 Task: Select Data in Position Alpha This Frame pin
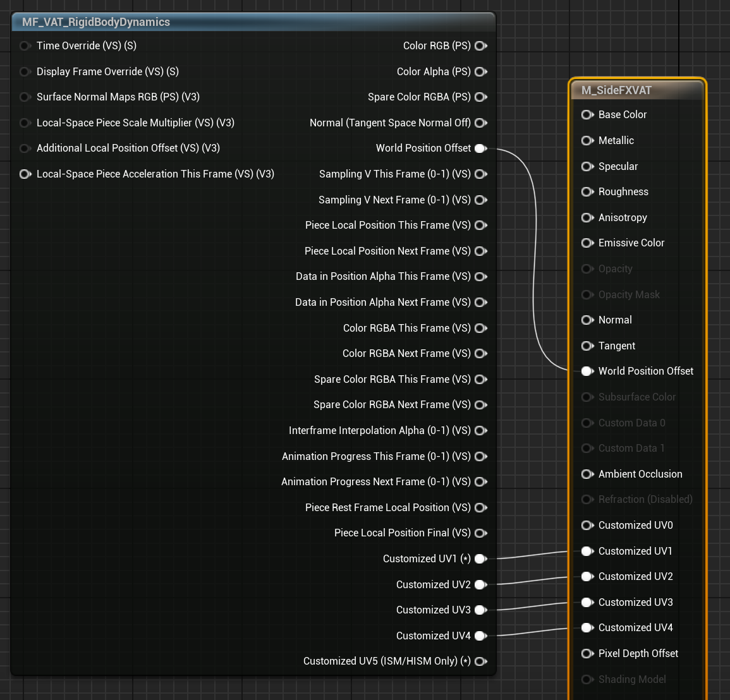pos(481,277)
